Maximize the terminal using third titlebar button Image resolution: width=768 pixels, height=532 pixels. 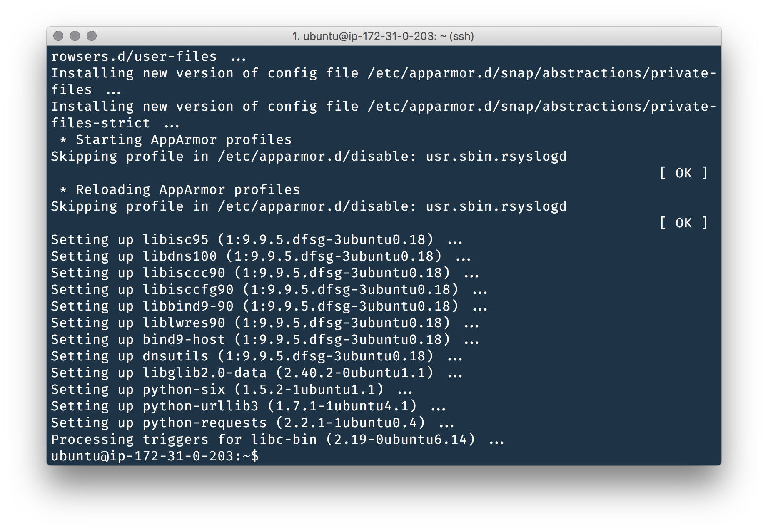coord(92,36)
